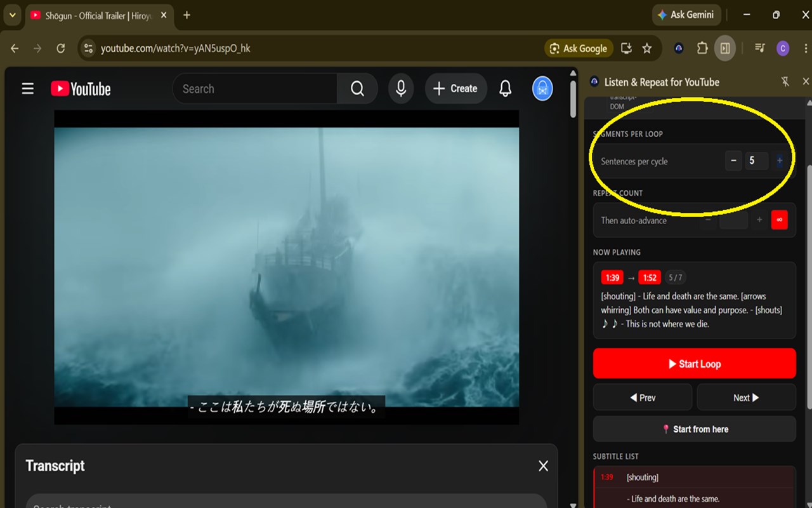Click the 5 / 7 segment counter
This screenshot has width=812, height=508.
click(676, 277)
